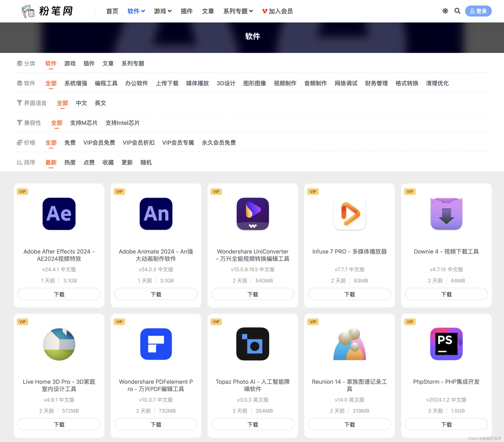
Task: Filter software by 办公软件
Action: tap(137, 83)
